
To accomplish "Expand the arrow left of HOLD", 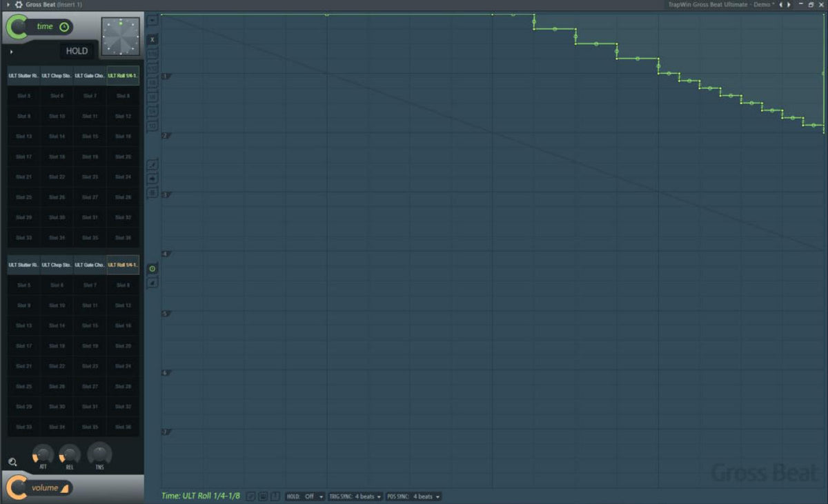I will click(x=12, y=52).
